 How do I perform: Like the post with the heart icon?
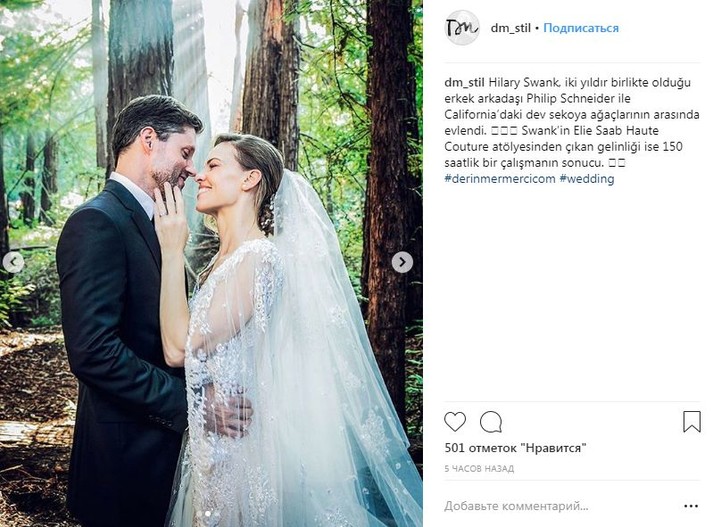tap(455, 422)
